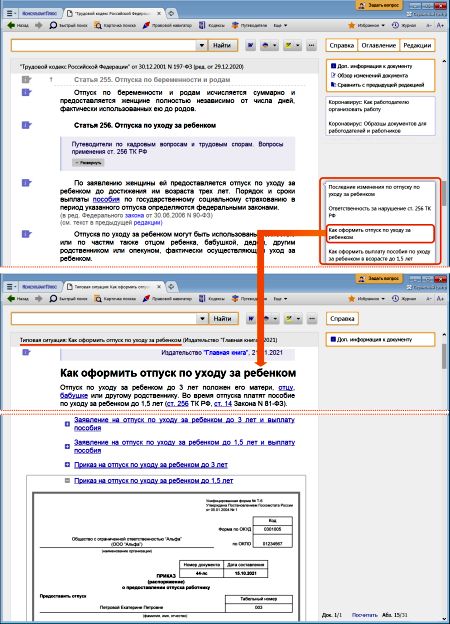Click 'Задать вопрос' button in the top window

(379, 5)
